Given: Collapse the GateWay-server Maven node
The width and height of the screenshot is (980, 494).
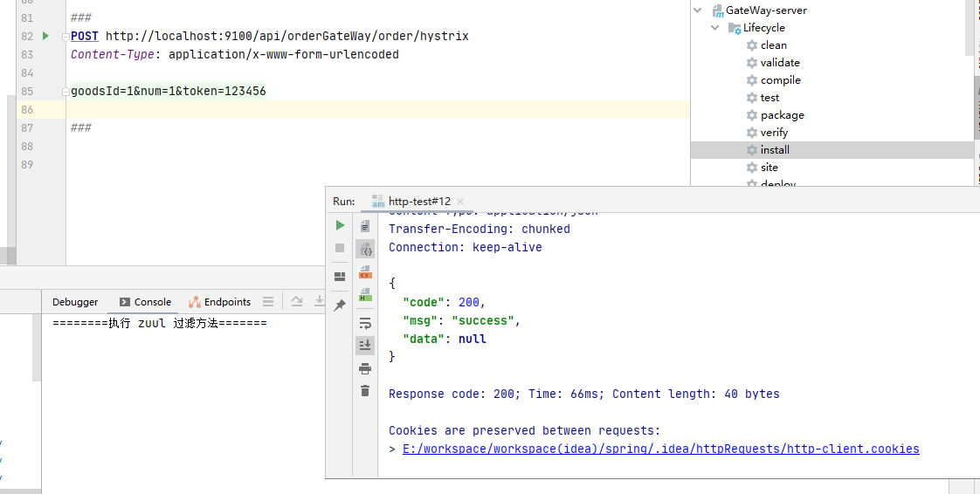Looking at the screenshot, I should pyautogui.click(x=698, y=10).
